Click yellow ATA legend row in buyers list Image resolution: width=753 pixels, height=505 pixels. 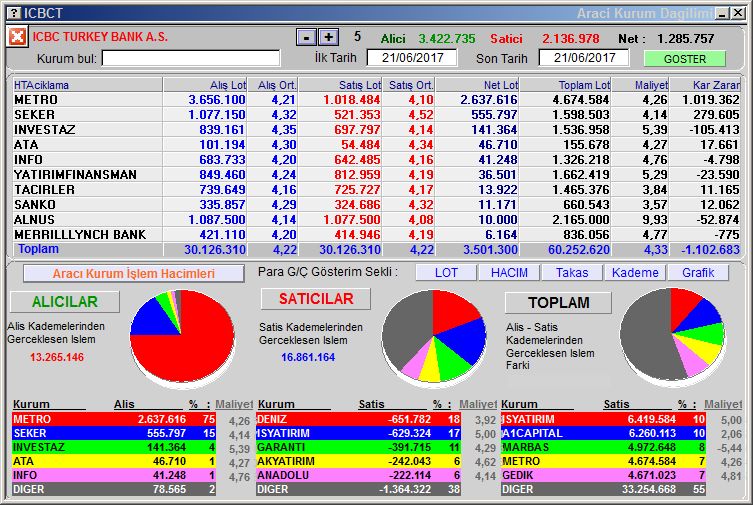click(x=114, y=461)
